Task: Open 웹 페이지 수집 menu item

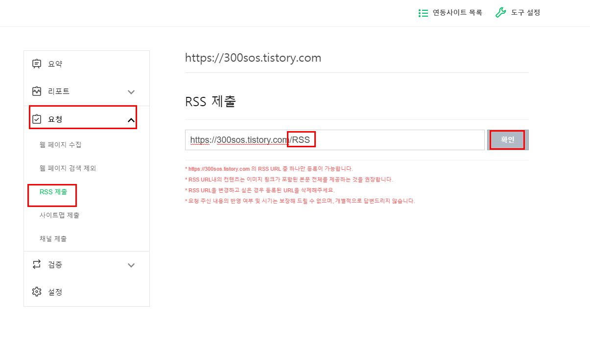Action: pos(60,144)
